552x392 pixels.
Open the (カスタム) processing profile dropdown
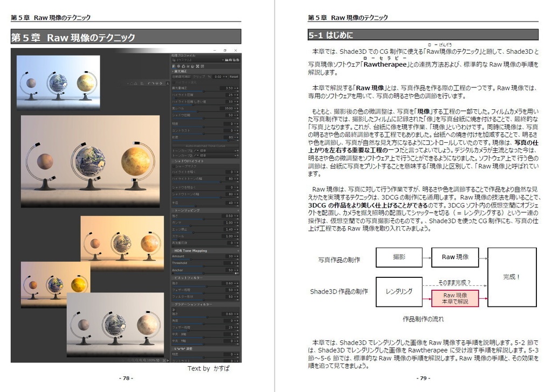(198, 60)
